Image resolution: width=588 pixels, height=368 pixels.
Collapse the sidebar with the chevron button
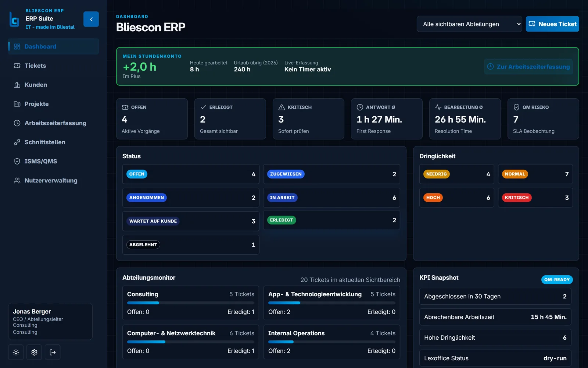tap(91, 19)
